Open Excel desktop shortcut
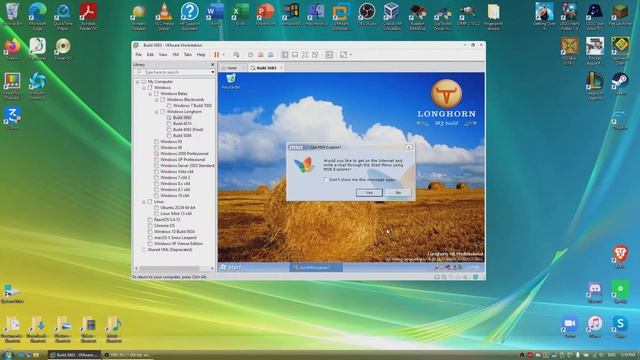Image resolution: width=640 pixels, height=360 pixels. [240, 14]
